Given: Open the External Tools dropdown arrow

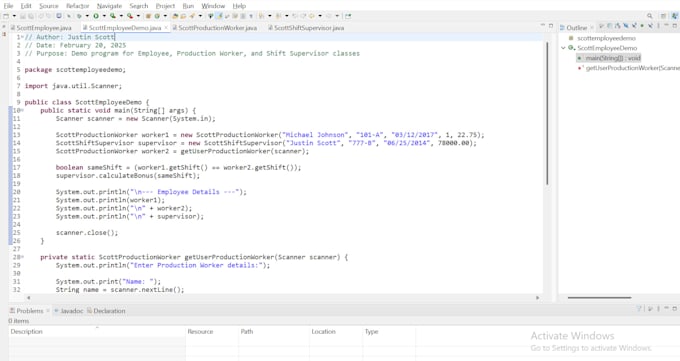Looking at the screenshot, I should tap(138, 16).
